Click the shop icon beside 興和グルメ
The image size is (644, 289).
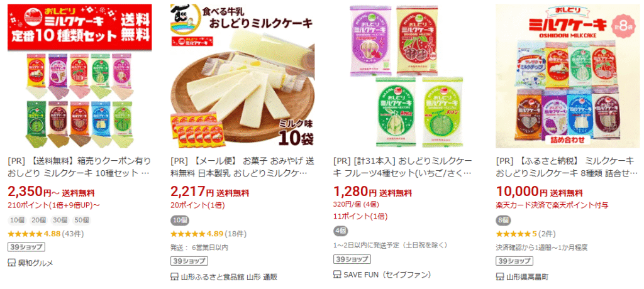pyautogui.click(x=11, y=263)
